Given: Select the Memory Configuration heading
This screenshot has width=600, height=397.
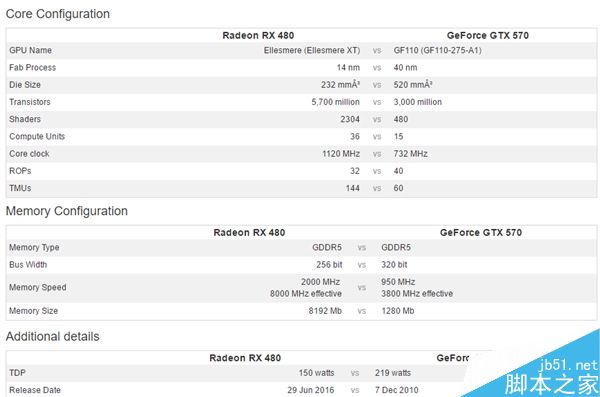Looking at the screenshot, I should tap(67, 211).
